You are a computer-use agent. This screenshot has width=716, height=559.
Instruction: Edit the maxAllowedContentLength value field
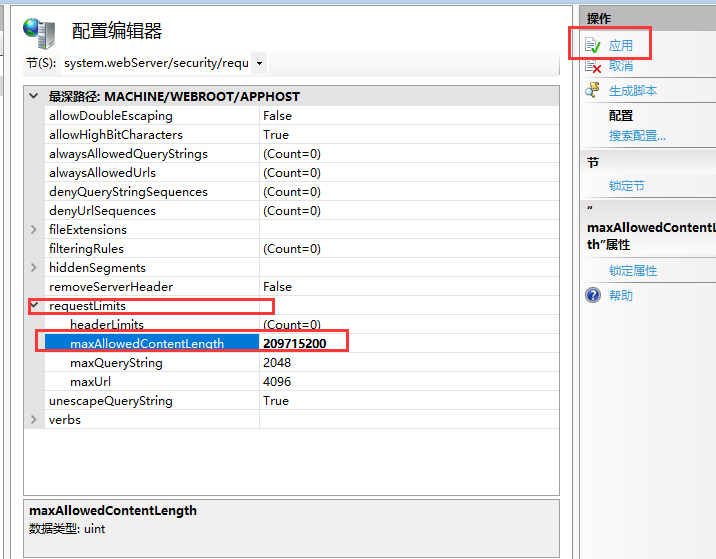[x=300, y=343]
